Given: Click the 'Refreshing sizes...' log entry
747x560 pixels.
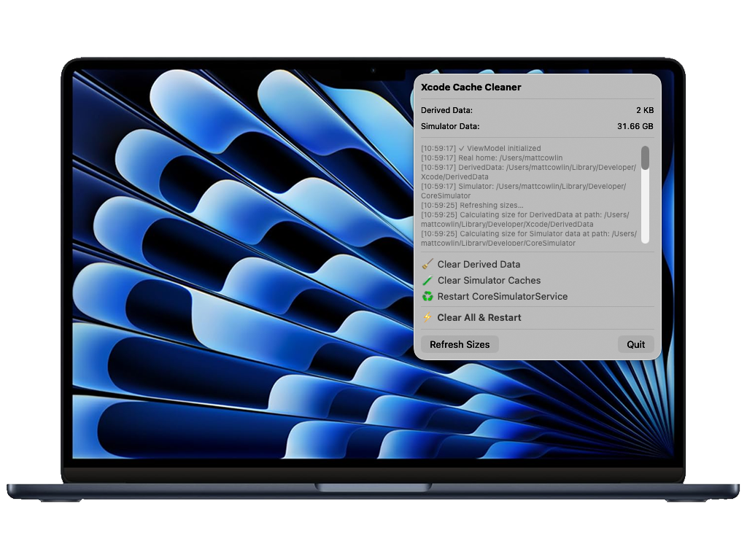Looking at the screenshot, I should [x=472, y=206].
